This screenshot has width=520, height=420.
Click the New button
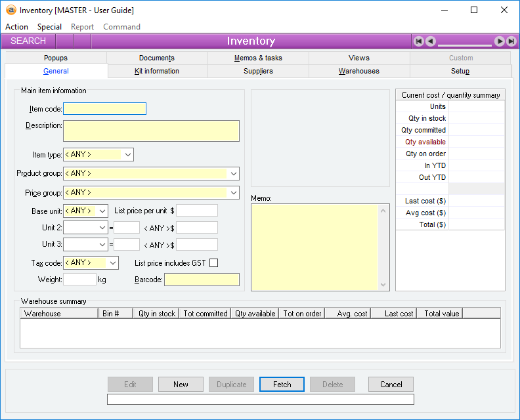point(181,385)
